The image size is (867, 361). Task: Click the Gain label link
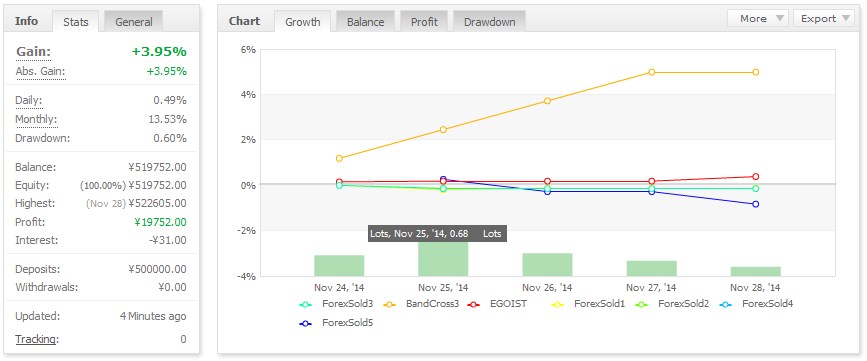pyautogui.click(x=33, y=51)
